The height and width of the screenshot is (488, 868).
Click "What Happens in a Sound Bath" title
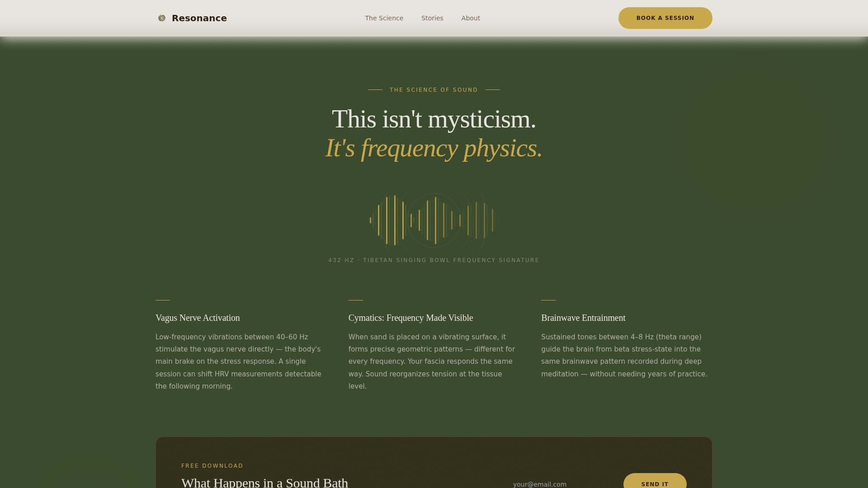tap(264, 482)
